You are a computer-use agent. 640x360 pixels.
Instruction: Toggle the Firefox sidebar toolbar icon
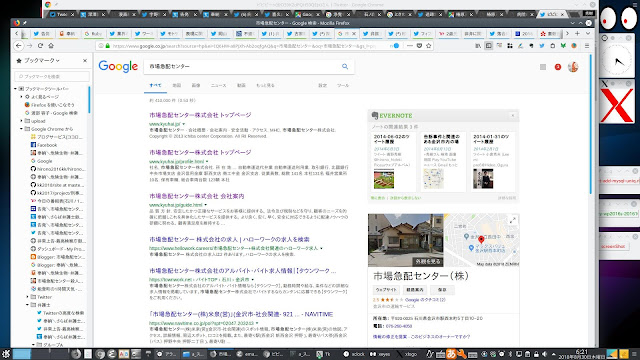(489, 46)
